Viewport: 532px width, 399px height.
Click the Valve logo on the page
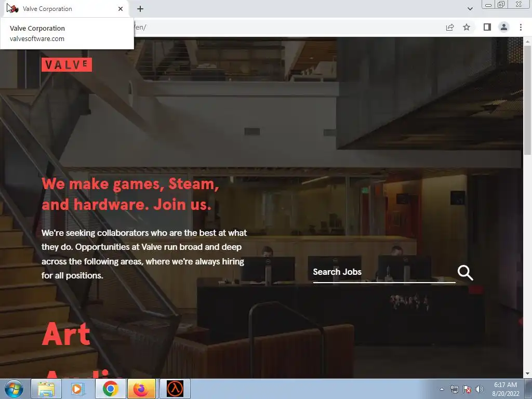tap(66, 64)
